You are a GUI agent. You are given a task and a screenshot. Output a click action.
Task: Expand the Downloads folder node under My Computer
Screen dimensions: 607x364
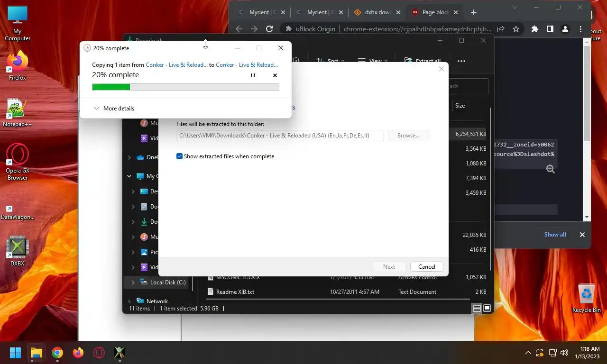point(133,222)
